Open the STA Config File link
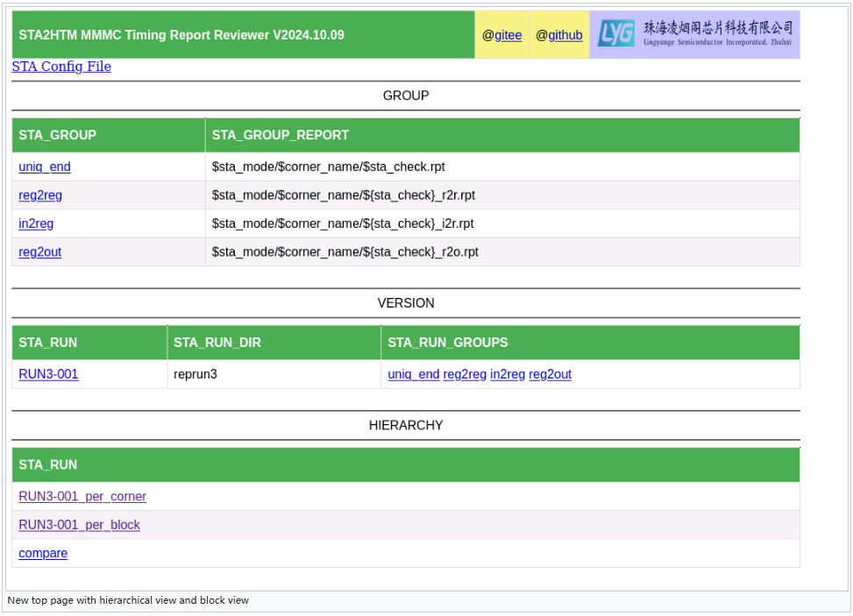The image size is (853, 616). click(61, 67)
